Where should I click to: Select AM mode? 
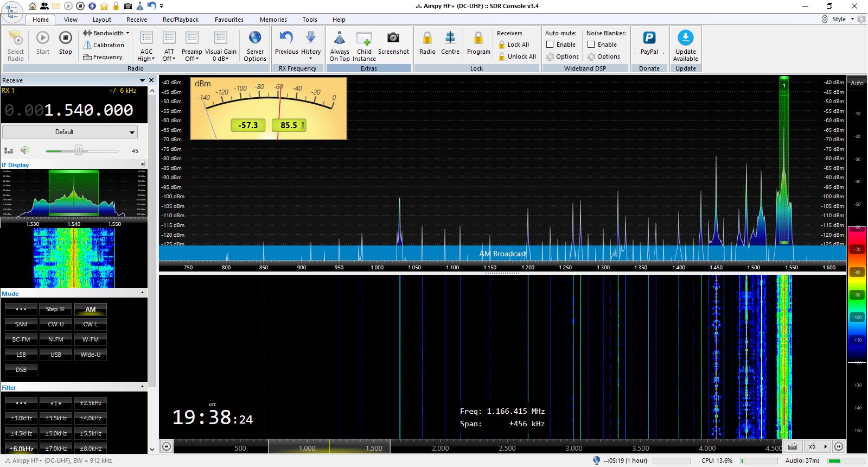(91, 309)
